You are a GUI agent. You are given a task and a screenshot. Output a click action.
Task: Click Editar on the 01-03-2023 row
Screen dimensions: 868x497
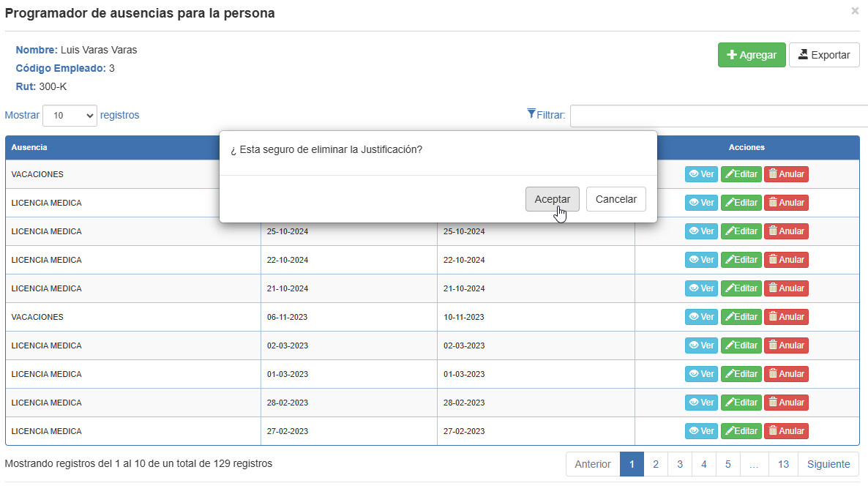point(741,374)
